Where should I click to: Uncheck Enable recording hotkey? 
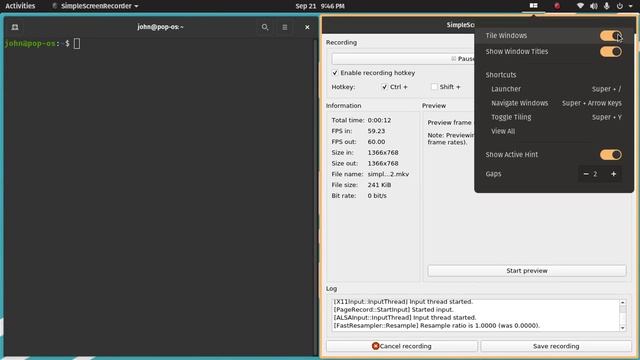point(335,73)
